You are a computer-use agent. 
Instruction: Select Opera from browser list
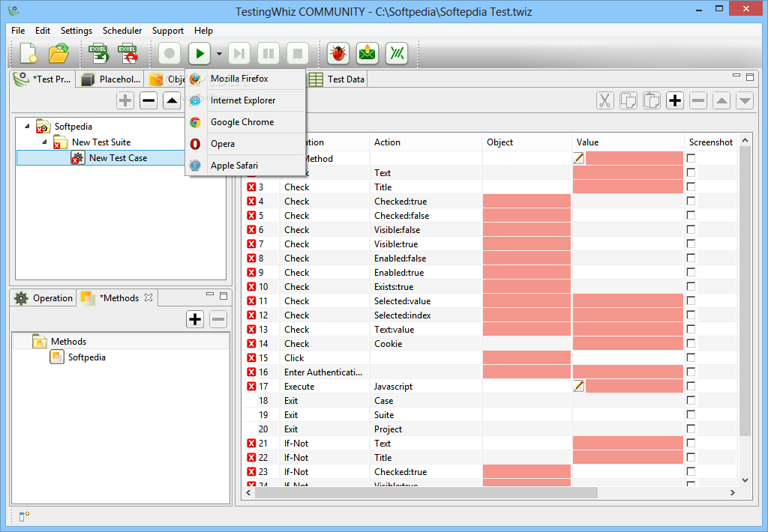coord(245,144)
